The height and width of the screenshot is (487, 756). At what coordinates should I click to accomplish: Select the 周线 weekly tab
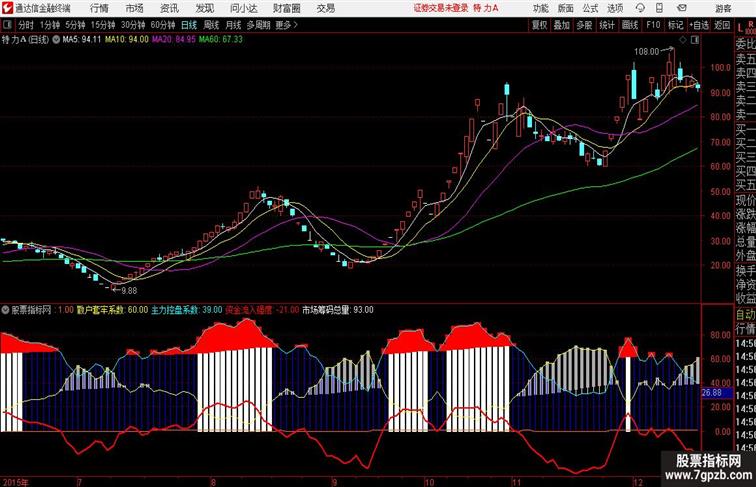click(x=211, y=25)
